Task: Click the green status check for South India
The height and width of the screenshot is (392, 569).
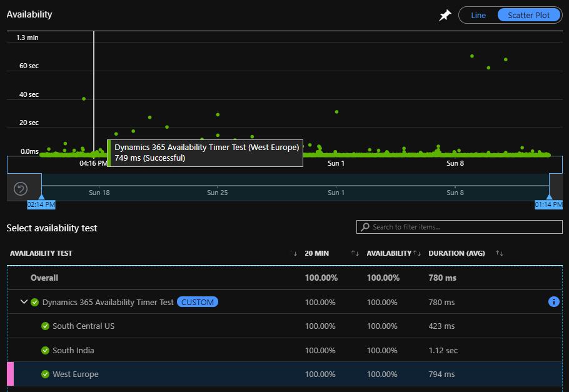Action: (x=46, y=350)
